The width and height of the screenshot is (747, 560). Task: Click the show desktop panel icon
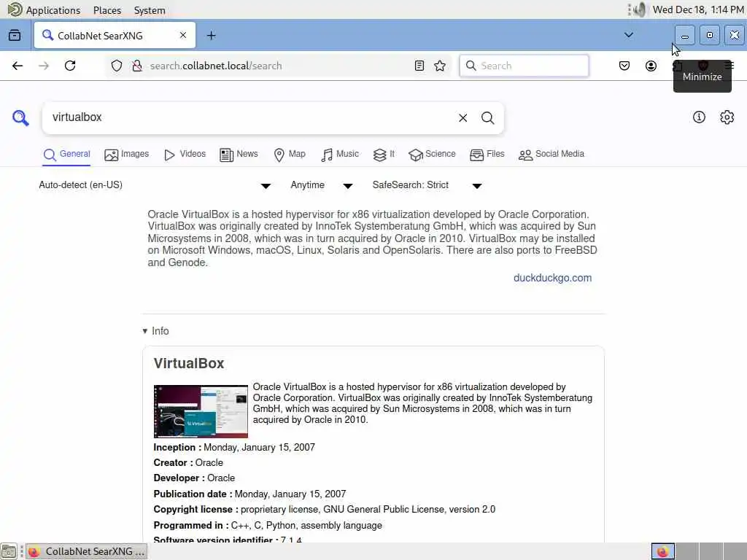tap(9, 551)
